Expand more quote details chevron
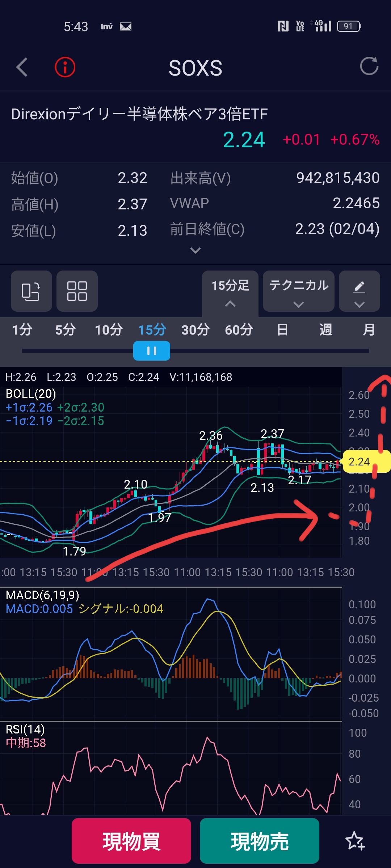 tap(195, 250)
